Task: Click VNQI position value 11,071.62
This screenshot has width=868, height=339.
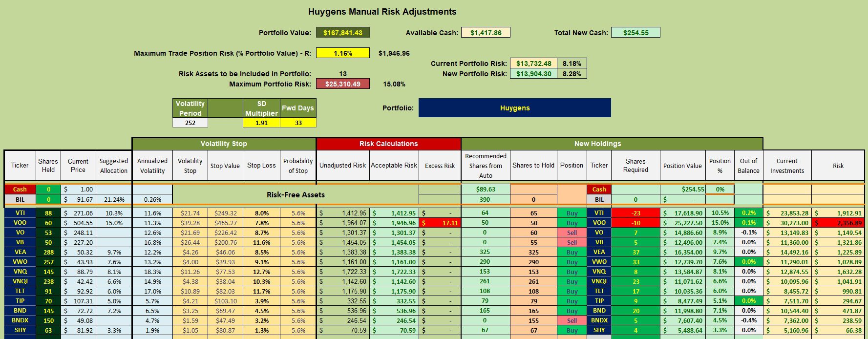Action: pyautogui.click(x=682, y=281)
